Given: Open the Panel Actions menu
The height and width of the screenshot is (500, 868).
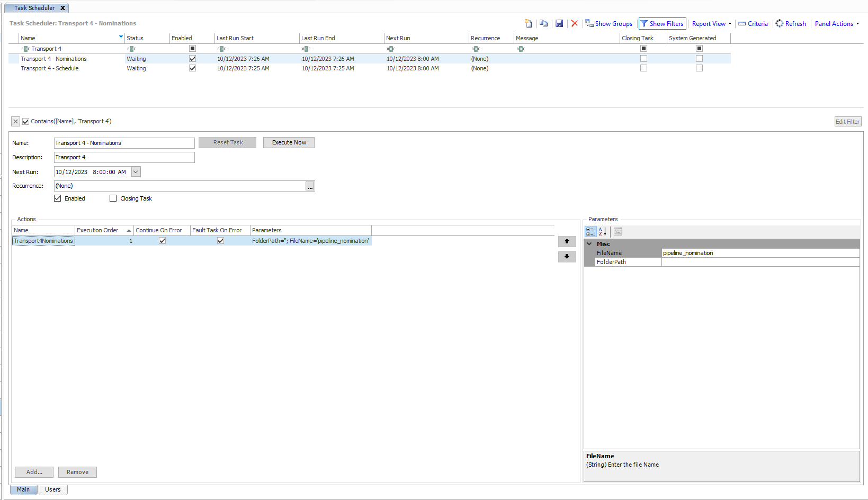Looking at the screenshot, I should pyautogui.click(x=836, y=24).
